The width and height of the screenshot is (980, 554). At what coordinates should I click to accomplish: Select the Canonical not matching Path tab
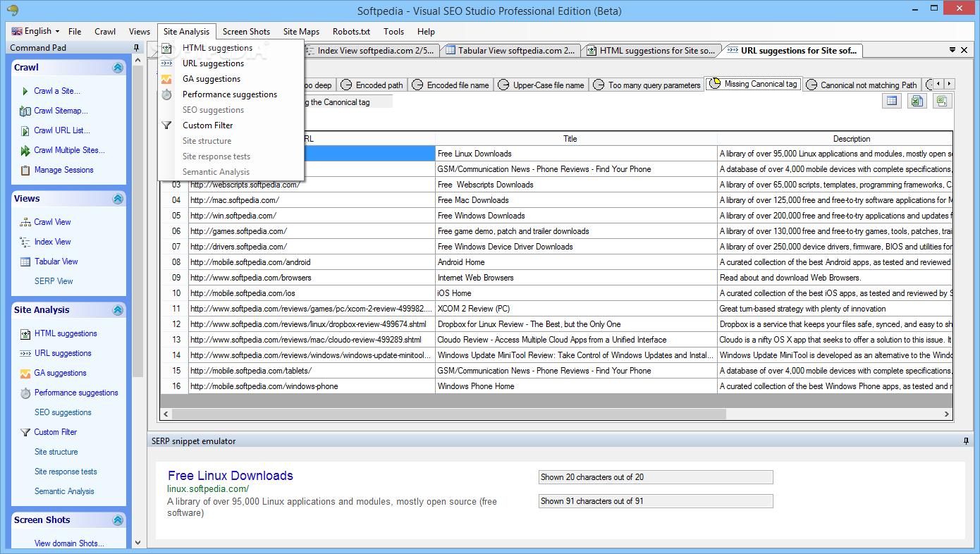tap(862, 85)
